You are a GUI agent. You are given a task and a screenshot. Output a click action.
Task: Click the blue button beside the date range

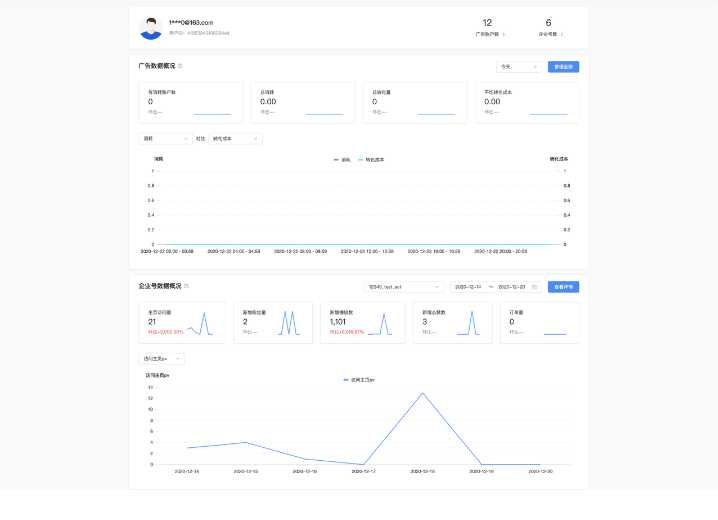[563, 287]
